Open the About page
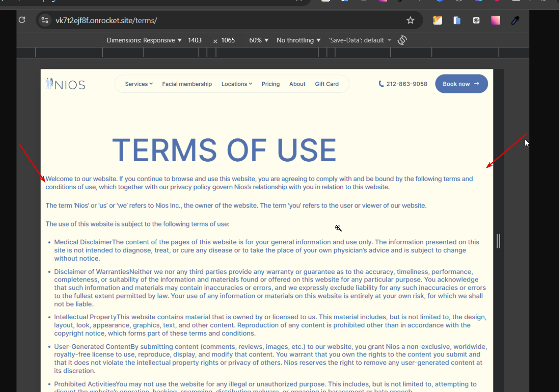 click(x=297, y=84)
